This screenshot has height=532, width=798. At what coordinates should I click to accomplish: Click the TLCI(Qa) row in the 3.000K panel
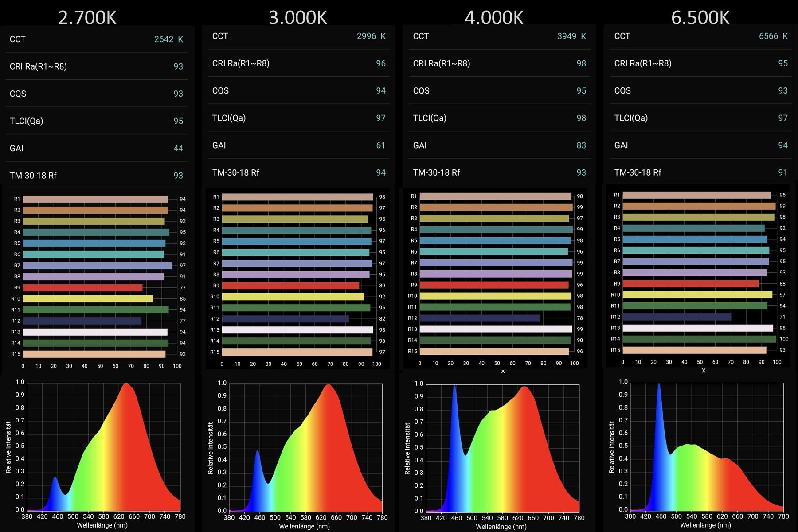point(298,118)
